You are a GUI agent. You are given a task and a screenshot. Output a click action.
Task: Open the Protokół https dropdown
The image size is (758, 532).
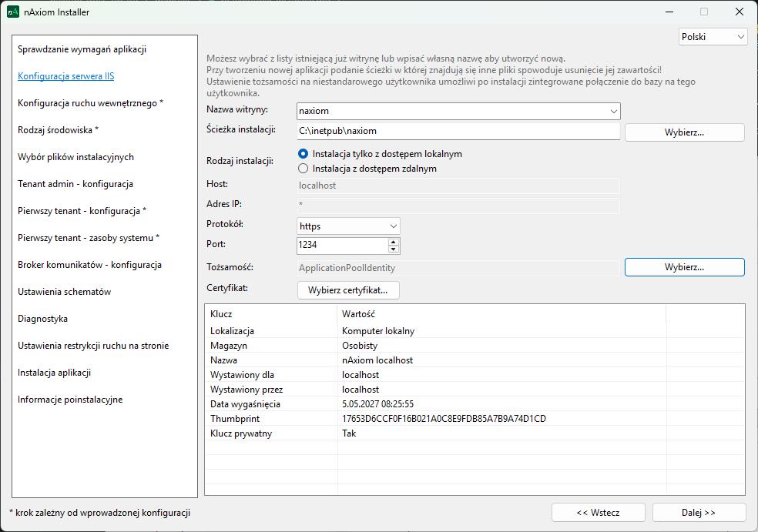click(x=348, y=226)
